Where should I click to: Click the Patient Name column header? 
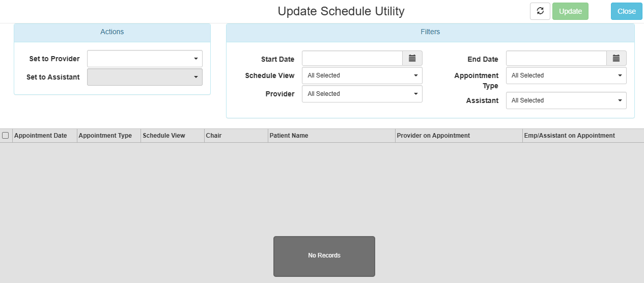click(x=331, y=136)
